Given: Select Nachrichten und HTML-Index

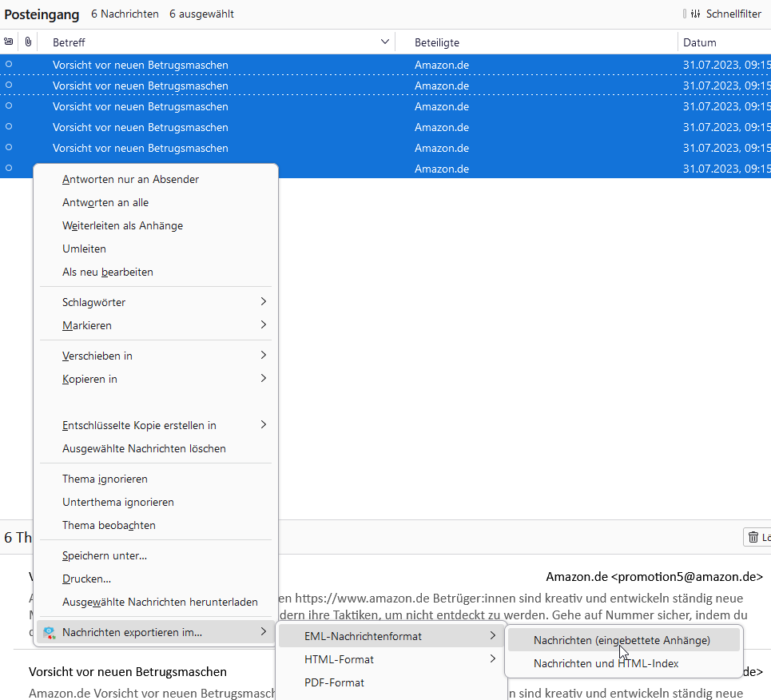Looking at the screenshot, I should point(606,663).
